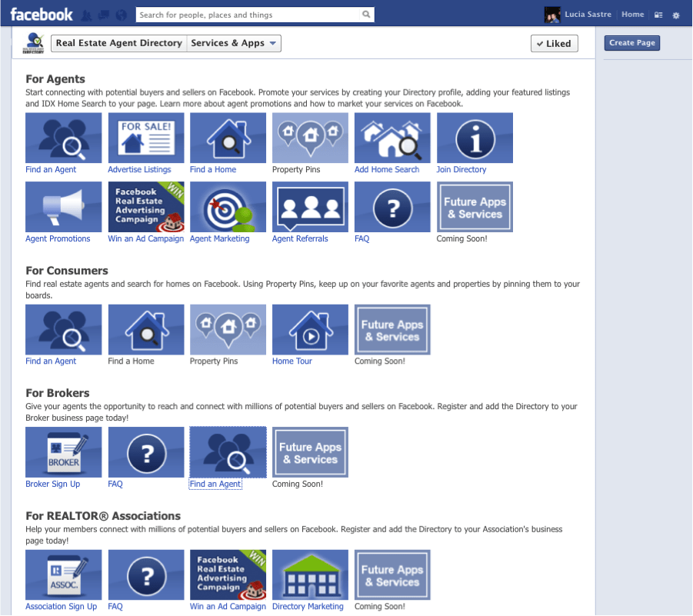Open the friend requests icon in the top bar
The image size is (693, 616).
point(87,15)
